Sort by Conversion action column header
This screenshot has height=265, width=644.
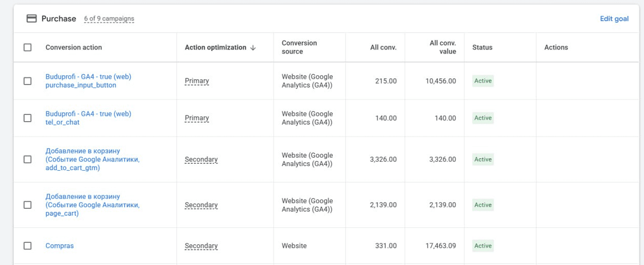(74, 47)
